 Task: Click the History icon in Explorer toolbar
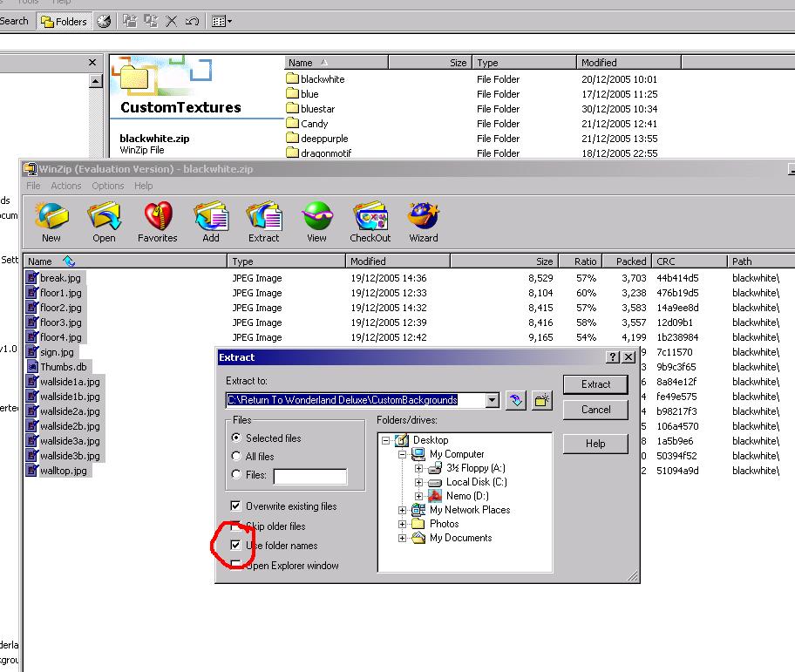click(104, 21)
